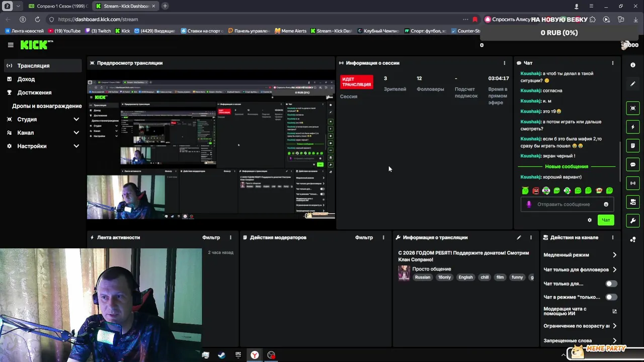Open the info icon in right sidebar
The height and width of the screenshot is (362, 644).
click(633, 65)
